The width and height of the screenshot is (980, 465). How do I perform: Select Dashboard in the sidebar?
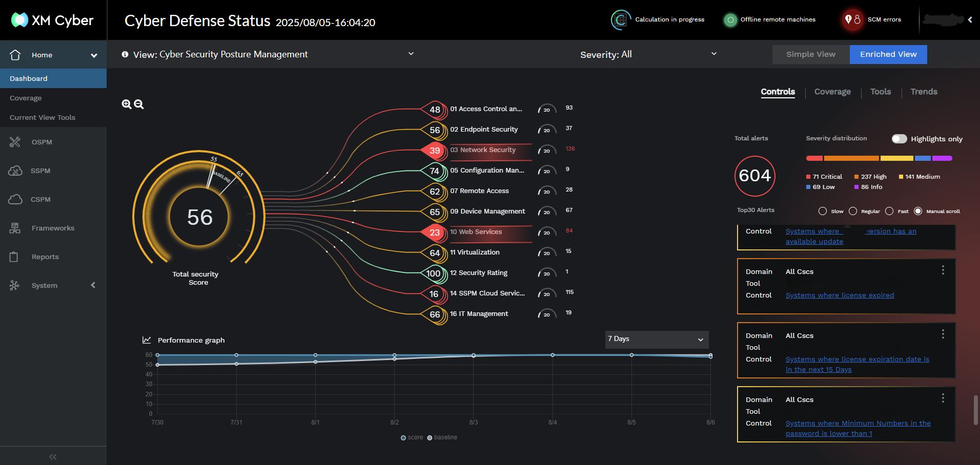53,78
